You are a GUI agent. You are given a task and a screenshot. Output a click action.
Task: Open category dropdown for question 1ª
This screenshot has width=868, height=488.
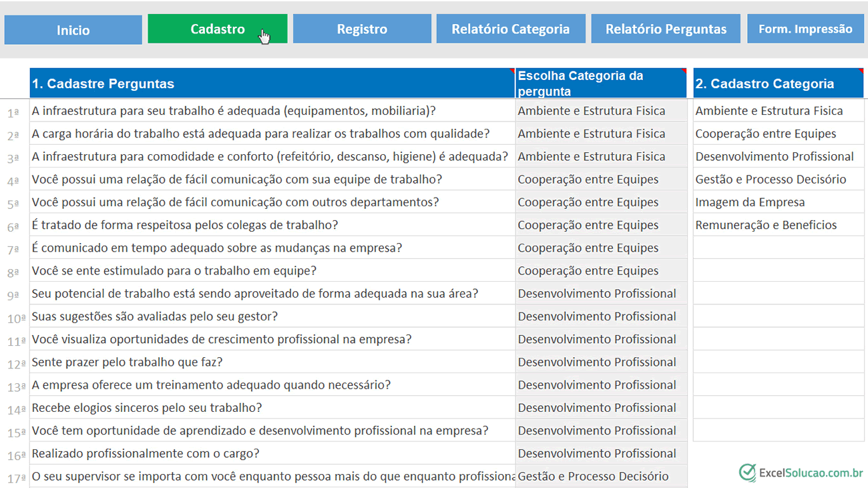coord(601,111)
